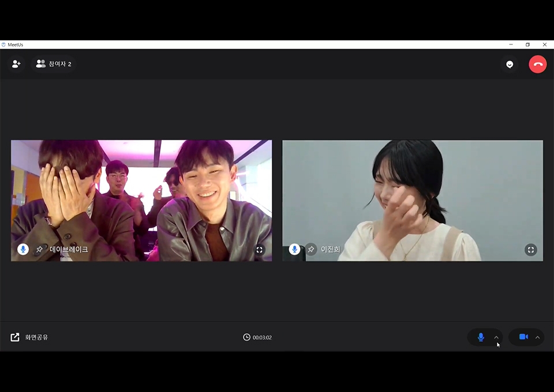The image size is (554, 392).
Task: Click the screen share arrow icon
Action: pos(15,337)
